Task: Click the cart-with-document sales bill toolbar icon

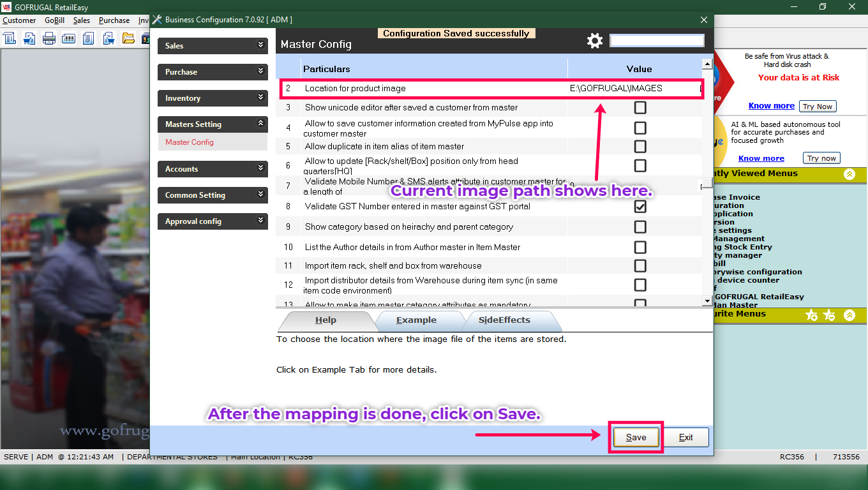Action: 29,38
